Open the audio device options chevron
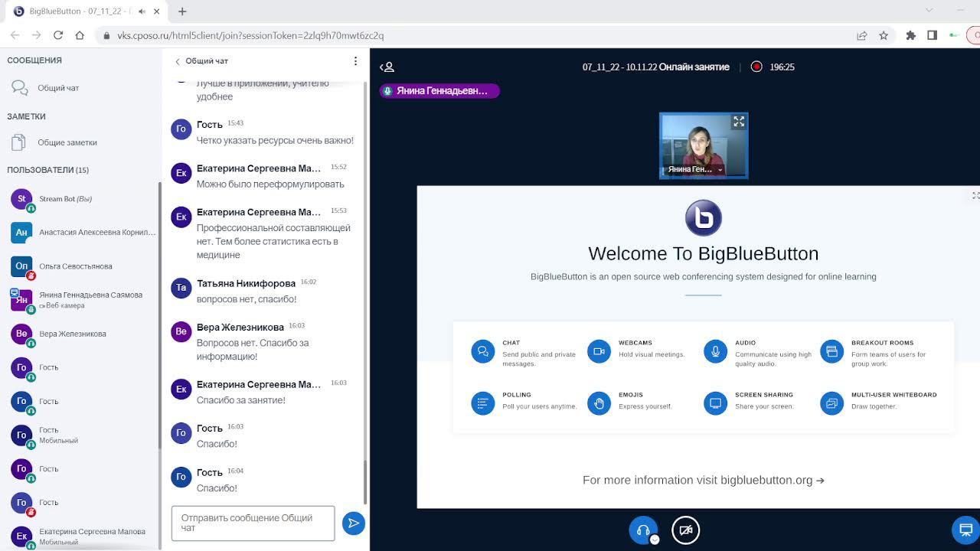The image size is (980, 551). (655, 540)
